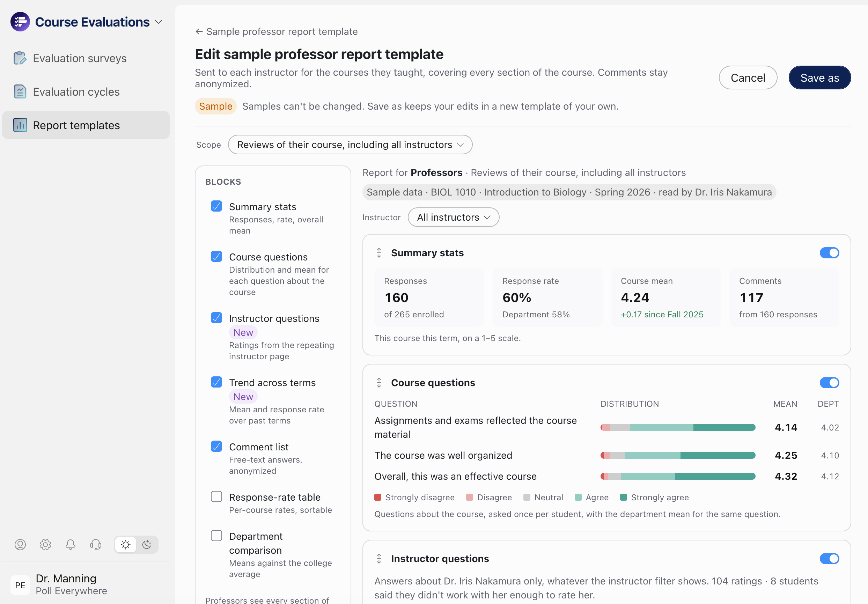Turn off the Summary stats toggle
Viewport: 868px width, 604px height.
click(x=830, y=253)
